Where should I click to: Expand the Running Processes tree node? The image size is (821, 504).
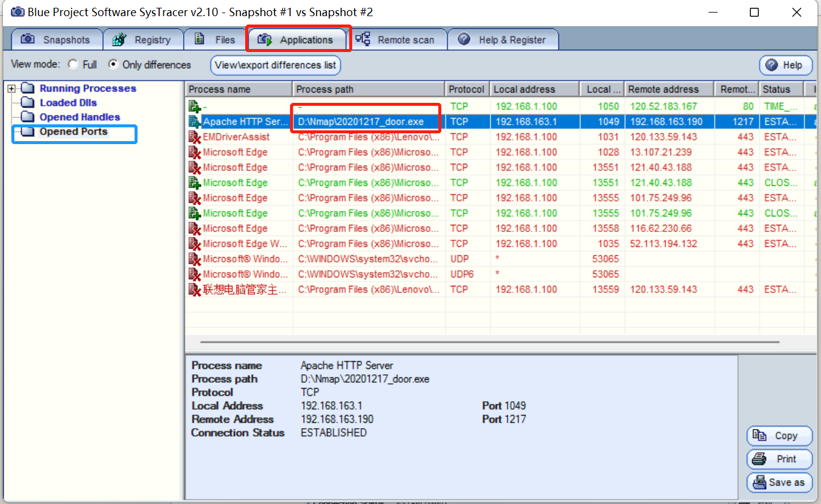[11, 88]
